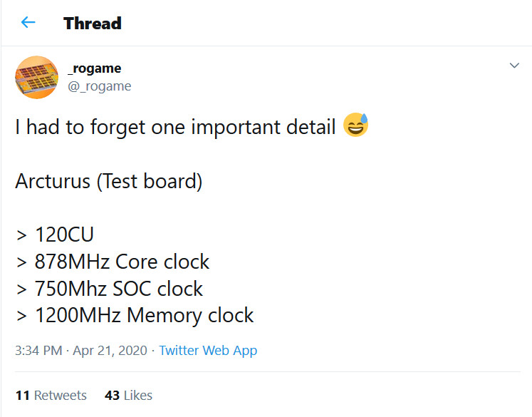Click the @_rogame handle
The width and height of the screenshot is (532, 417).
click(99, 86)
